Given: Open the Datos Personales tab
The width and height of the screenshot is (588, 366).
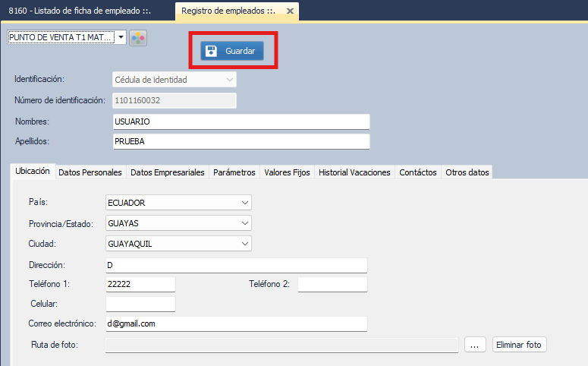Looking at the screenshot, I should (x=90, y=172).
